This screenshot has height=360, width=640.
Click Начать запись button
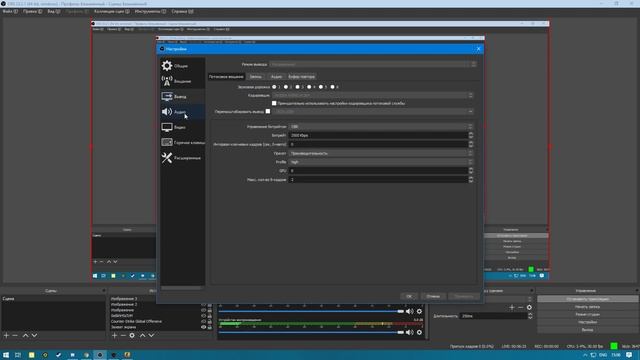588,307
